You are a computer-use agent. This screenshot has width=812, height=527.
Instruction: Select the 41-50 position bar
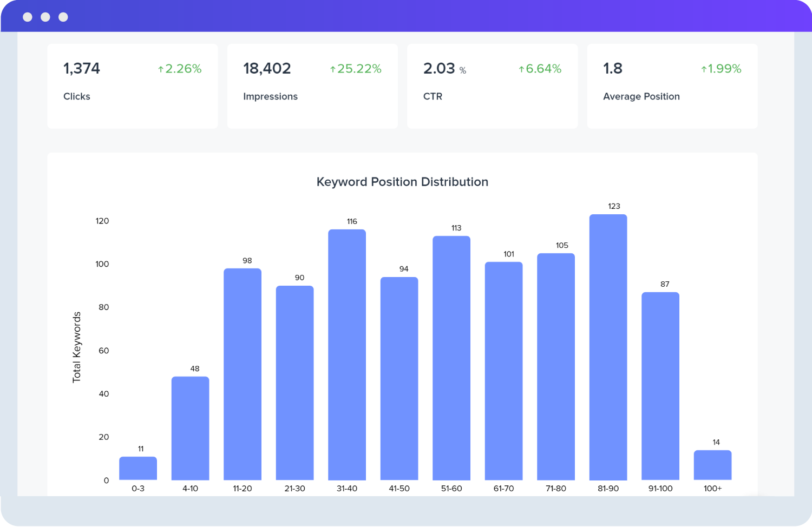(400, 379)
